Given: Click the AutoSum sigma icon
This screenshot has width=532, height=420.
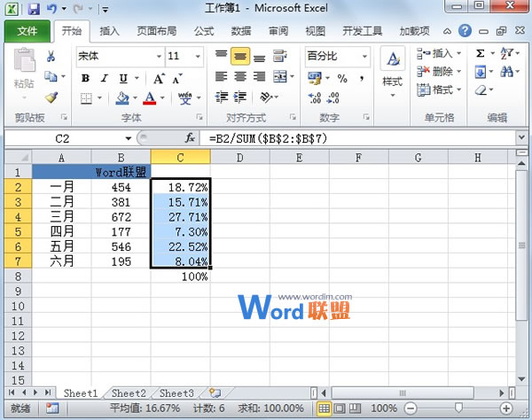Looking at the screenshot, I should [x=481, y=54].
